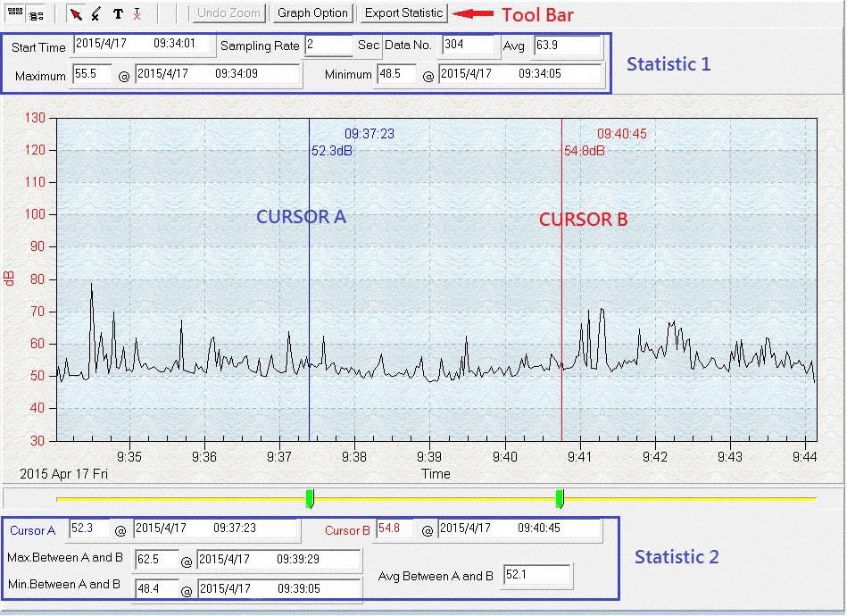Screen dimensions: 847x616
Task: Select the Data No. field showing 304
Action: click(x=468, y=45)
